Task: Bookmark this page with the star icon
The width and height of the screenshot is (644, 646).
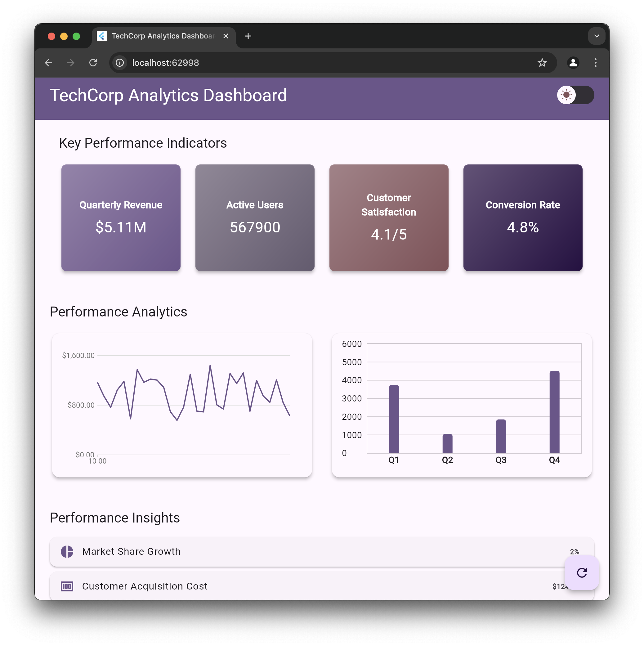Action: click(x=542, y=63)
